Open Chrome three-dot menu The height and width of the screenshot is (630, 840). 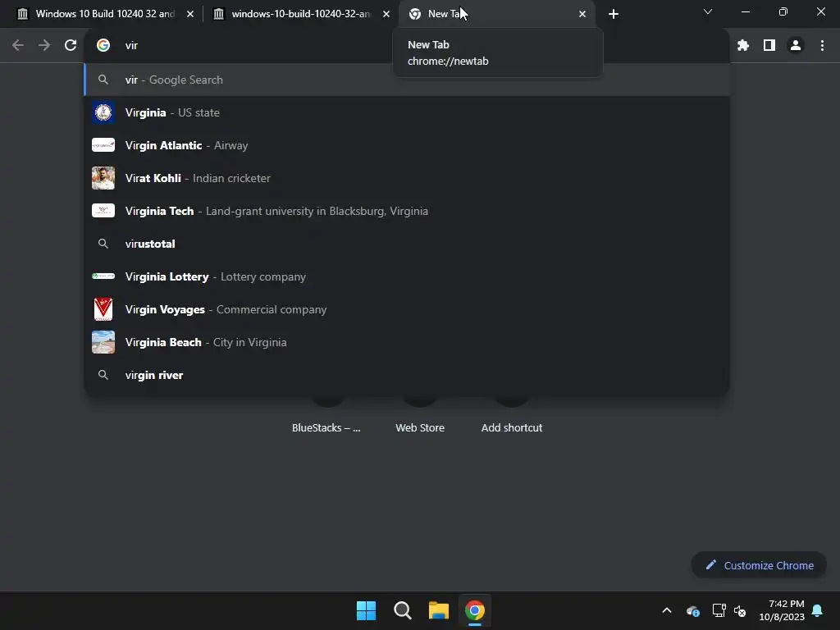coord(822,46)
